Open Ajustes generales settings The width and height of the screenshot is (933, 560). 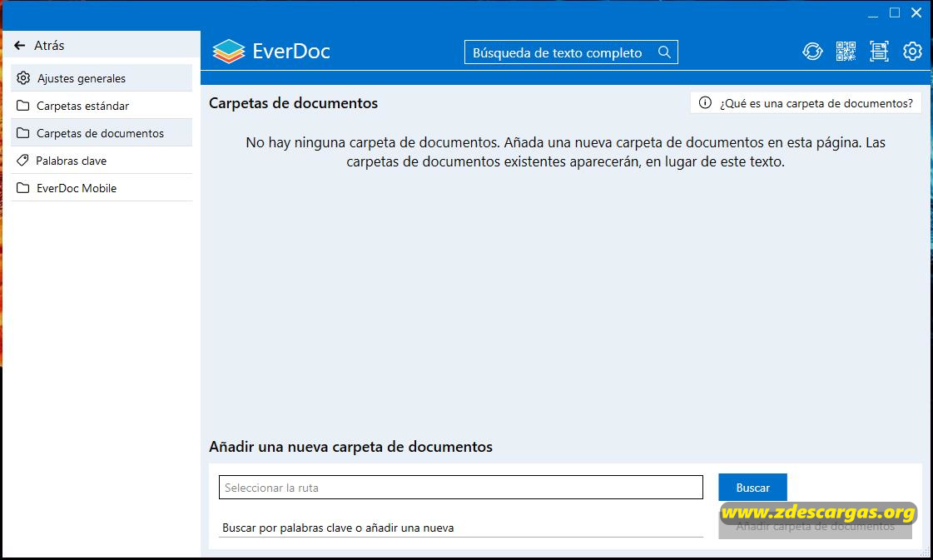point(102,78)
